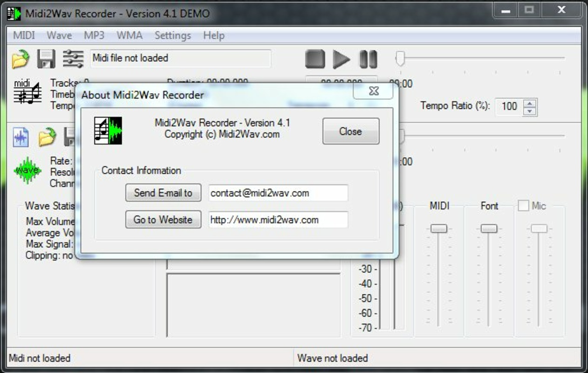588x373 pixels.
Task: Decrease Tempo Ratio with down arrow
Action: click(x=530, y=111)
